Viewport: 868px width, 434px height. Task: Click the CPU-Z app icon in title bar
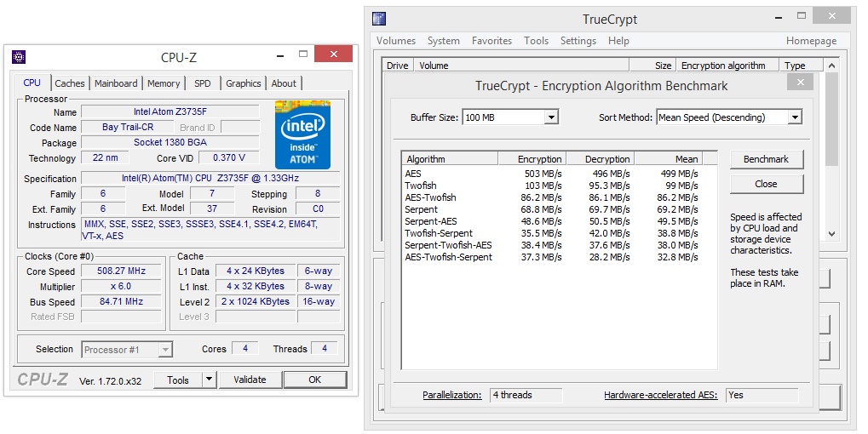click(x=19, y=57)
